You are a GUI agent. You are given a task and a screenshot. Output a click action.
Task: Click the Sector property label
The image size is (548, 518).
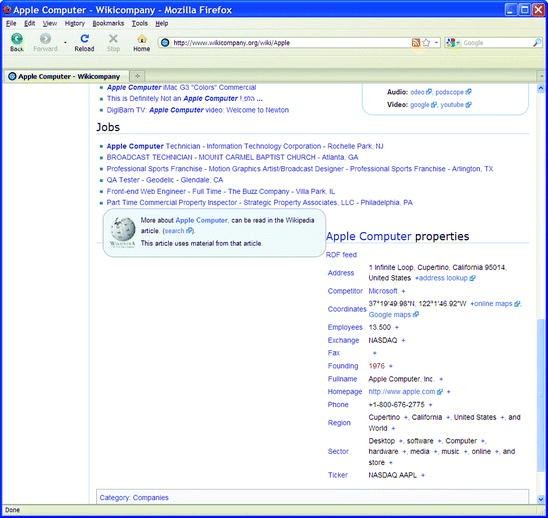pos(338,452)
